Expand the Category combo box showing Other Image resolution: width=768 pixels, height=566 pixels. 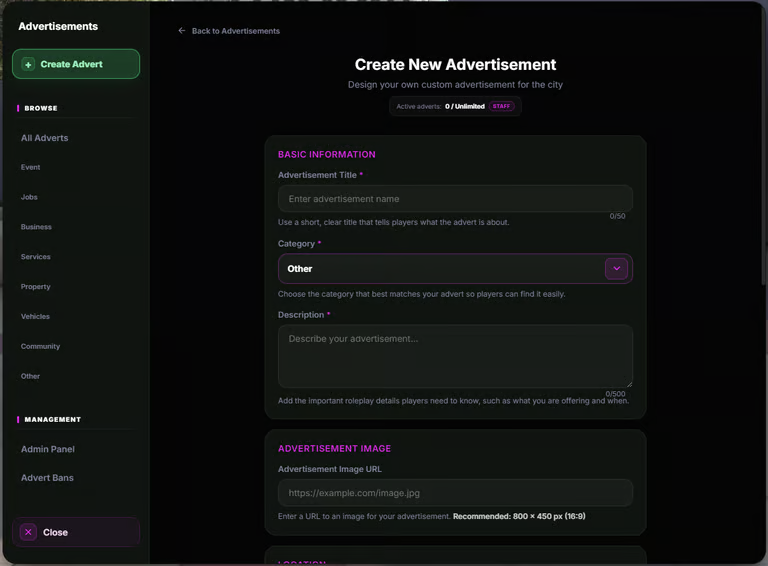(455, 268)
